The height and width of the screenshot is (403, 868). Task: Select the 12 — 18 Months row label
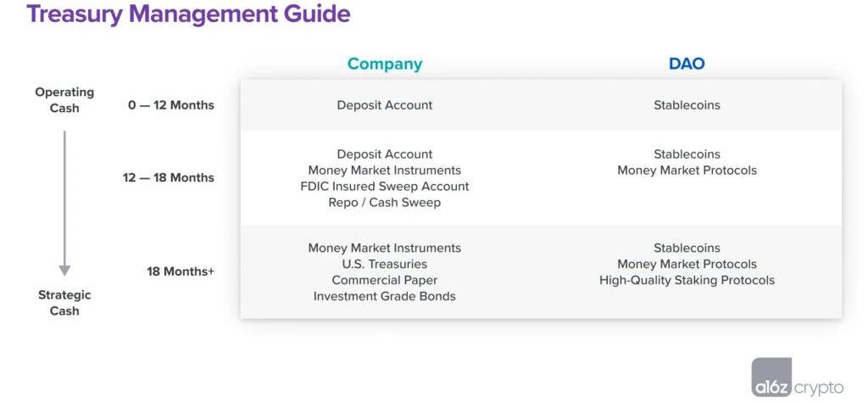[x=169, y=177]
